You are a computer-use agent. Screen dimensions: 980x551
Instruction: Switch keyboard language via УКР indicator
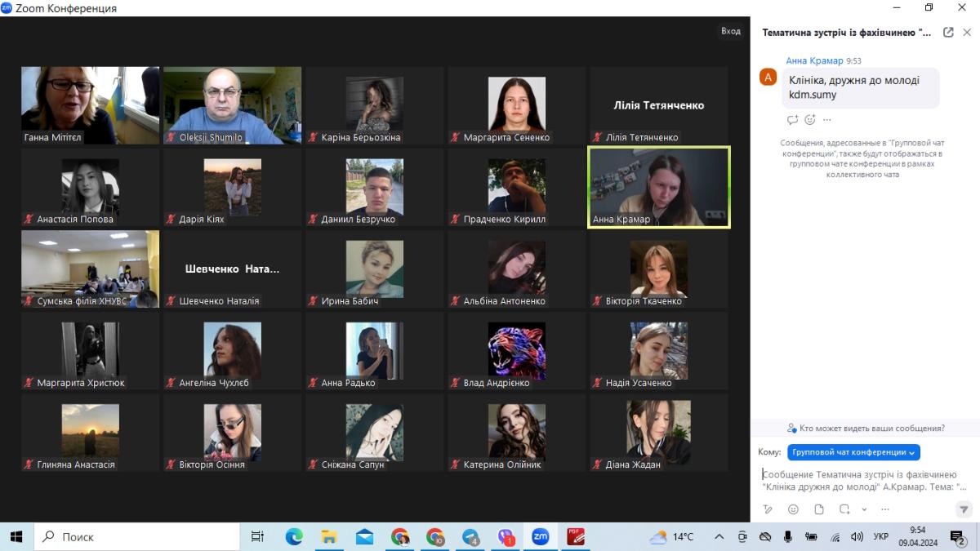click(881, 536)
